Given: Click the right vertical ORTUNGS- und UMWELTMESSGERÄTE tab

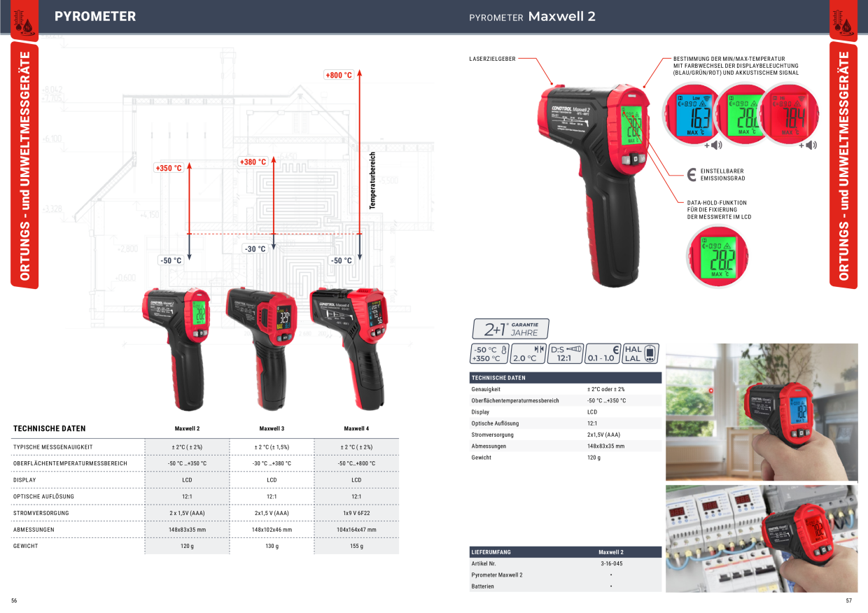Looking at the screenshot, I should (x=843, y=166).
